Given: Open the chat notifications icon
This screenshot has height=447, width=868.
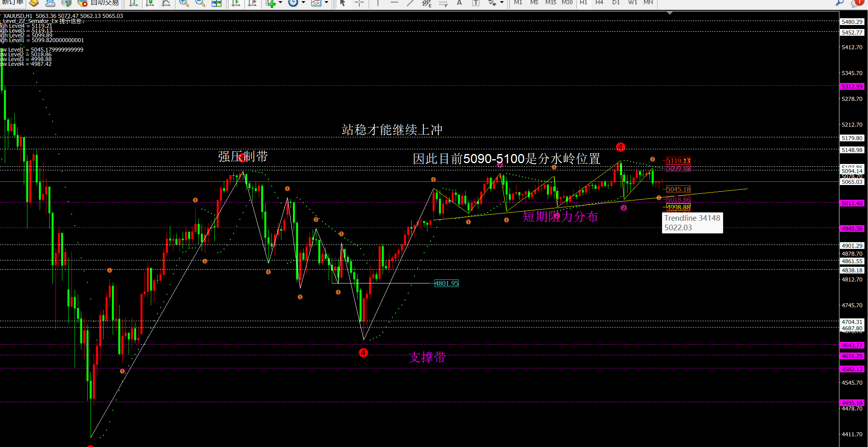Looking at the screenshot, I should coord(856,3).
